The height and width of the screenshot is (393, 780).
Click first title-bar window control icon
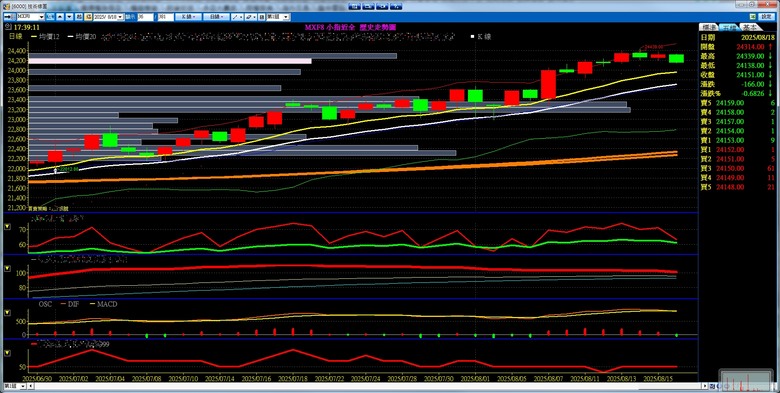(x=355, y=6)
